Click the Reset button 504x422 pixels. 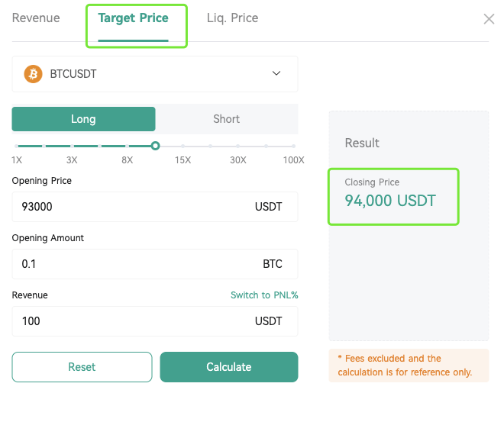(82, 367)
